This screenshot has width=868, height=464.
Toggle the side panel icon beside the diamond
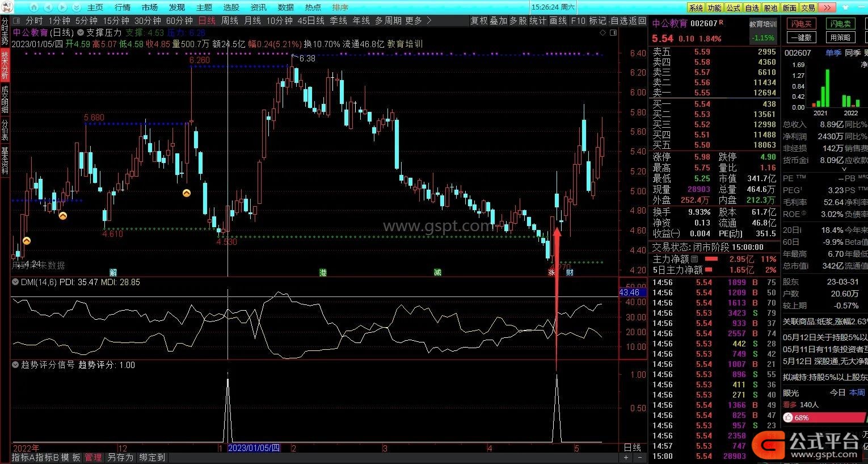coord(613,33)
